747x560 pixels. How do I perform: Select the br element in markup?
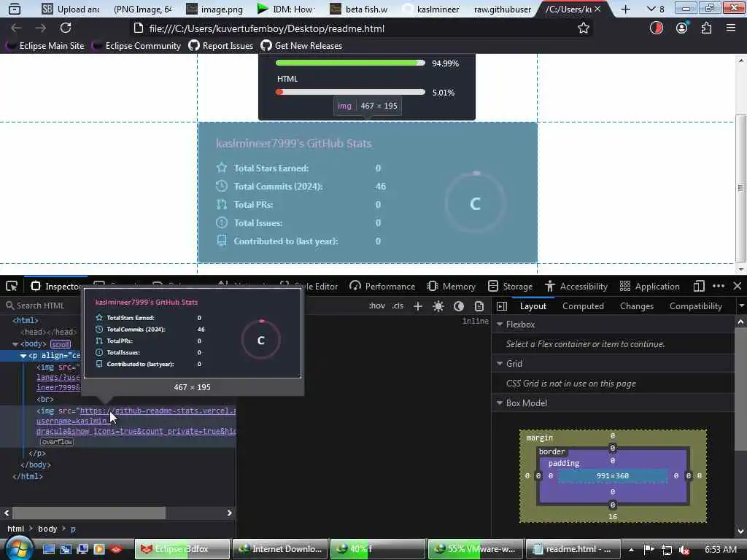44,399
